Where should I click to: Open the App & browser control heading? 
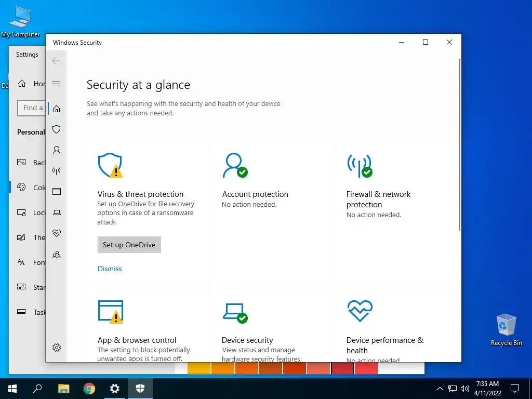[137, 340]
